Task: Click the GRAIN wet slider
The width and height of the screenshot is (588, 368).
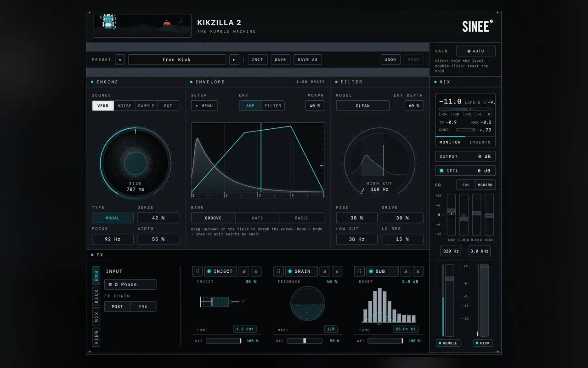Action: [x=305, y=341]
